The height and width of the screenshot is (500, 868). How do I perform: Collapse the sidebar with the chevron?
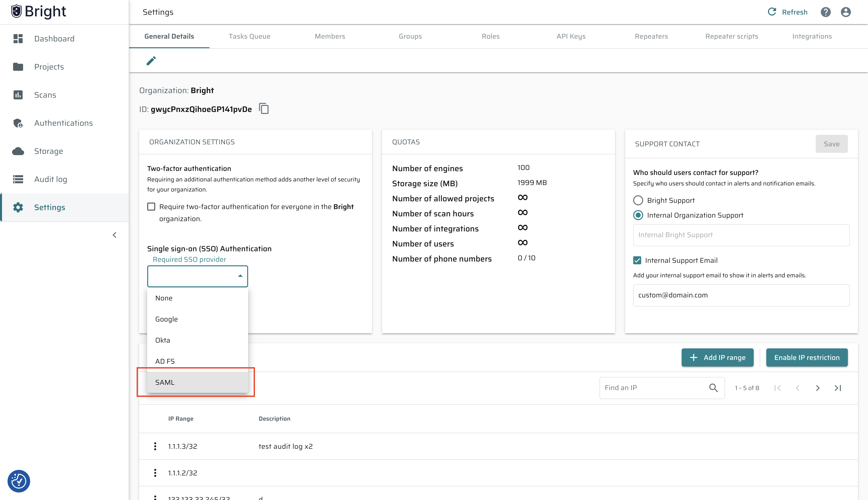pyautogui.click(x=115, y=235)
